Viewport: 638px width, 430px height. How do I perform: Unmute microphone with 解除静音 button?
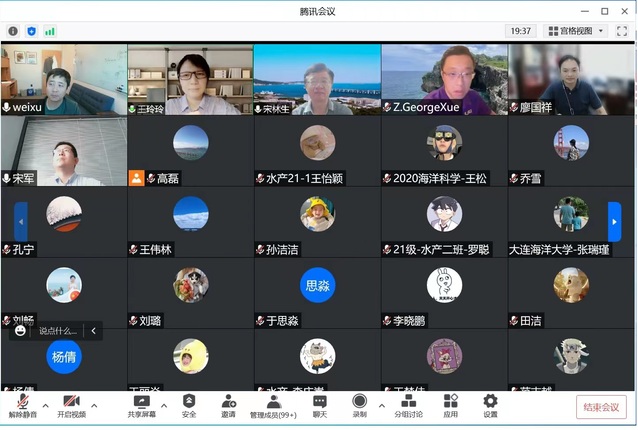coord(21,404)
